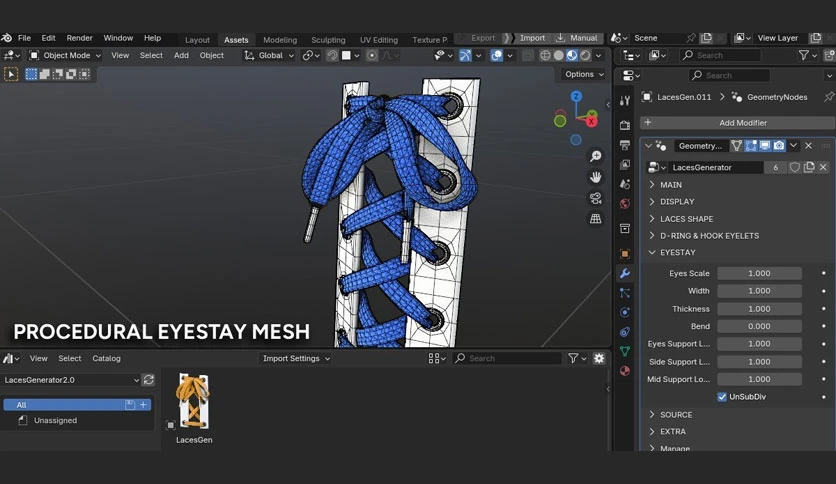The width and height of the screenshot is (836, 484).
Task: Open the File menu
Action: point(25,38)
